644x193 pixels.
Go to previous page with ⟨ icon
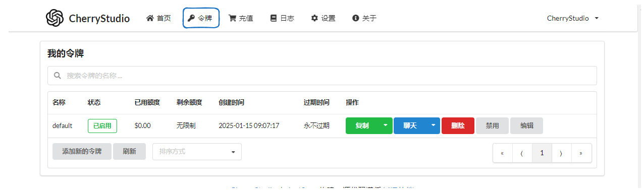(522, 153)
